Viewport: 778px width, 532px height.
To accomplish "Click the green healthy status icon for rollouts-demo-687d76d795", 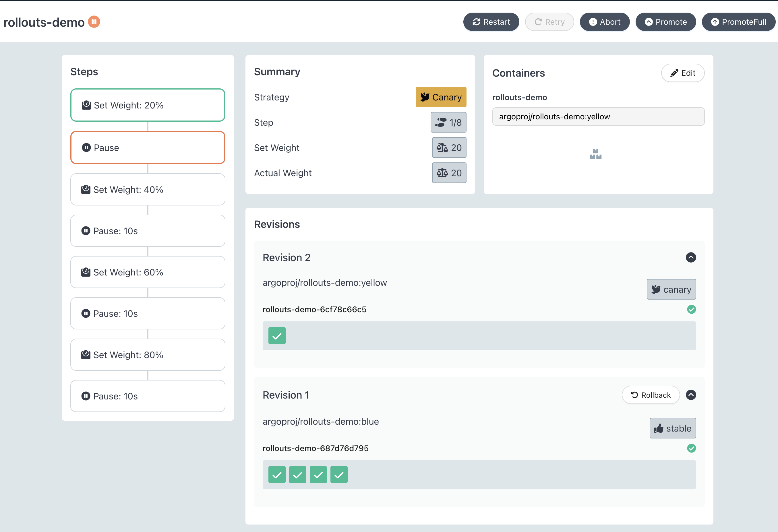I will tap(691, 448).
